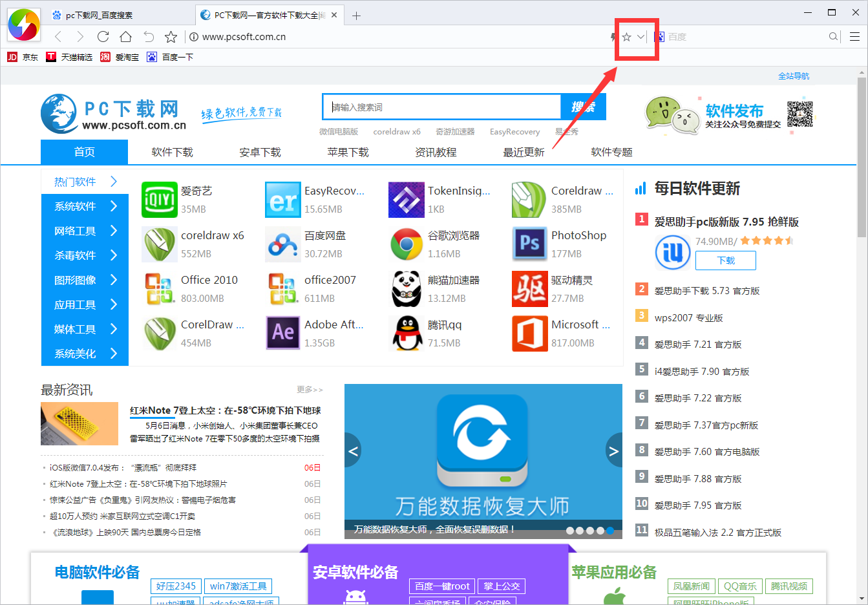Click the browser forward arrow

pos(80,37)
